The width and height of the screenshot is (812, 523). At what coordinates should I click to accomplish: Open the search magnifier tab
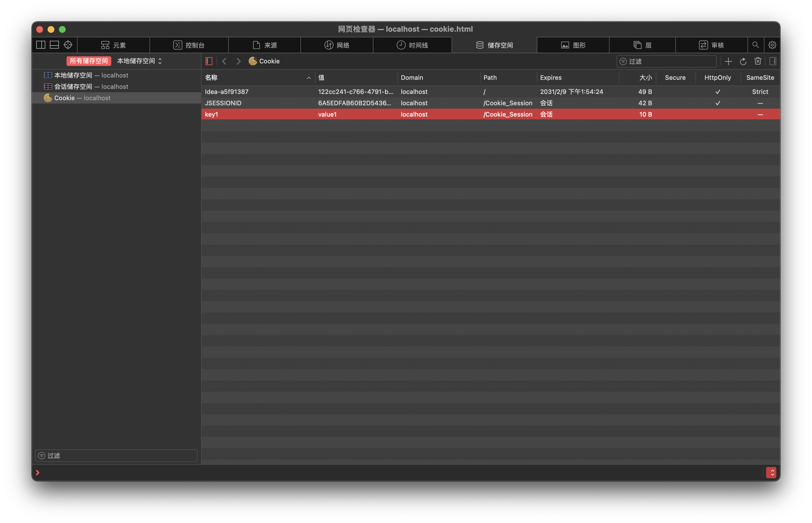[755, 45]
